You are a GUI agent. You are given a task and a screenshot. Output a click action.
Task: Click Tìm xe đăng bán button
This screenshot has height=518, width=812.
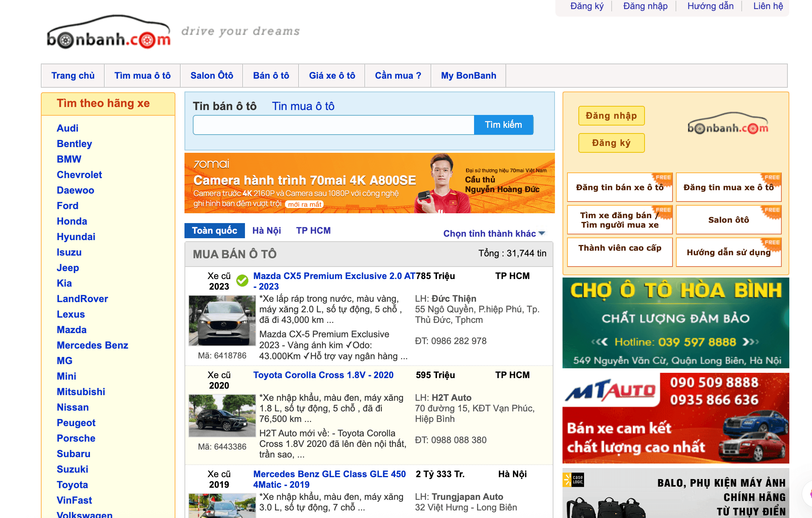point(620,220)
